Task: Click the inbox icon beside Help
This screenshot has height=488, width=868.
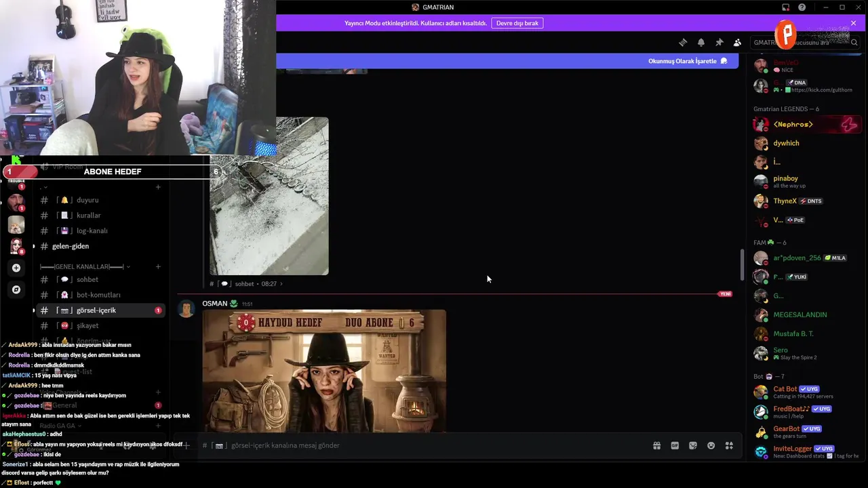Action: tap(786, 7)
